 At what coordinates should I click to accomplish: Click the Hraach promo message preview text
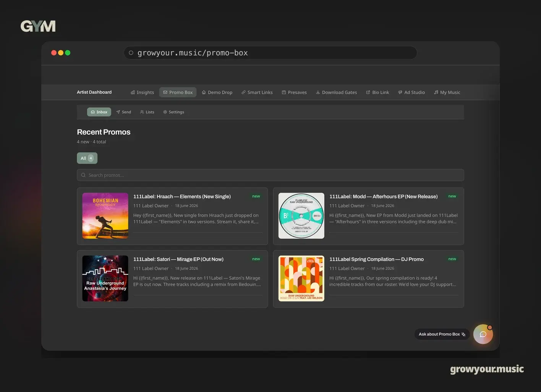[196, 219]
